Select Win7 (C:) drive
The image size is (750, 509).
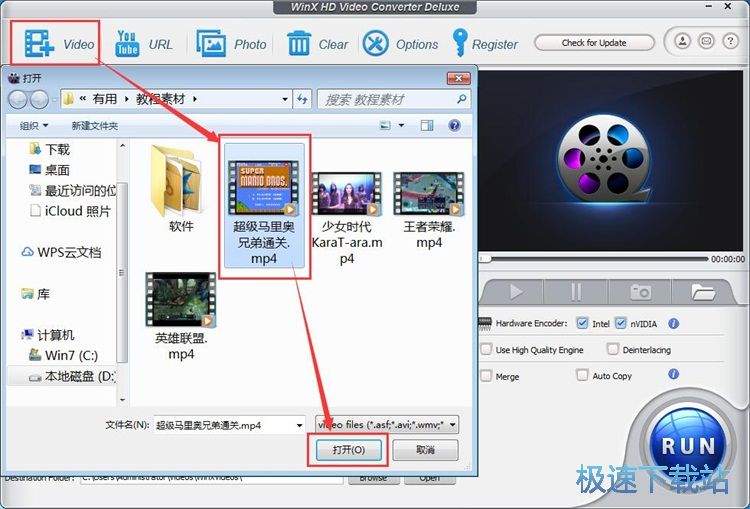click(63, 355)
